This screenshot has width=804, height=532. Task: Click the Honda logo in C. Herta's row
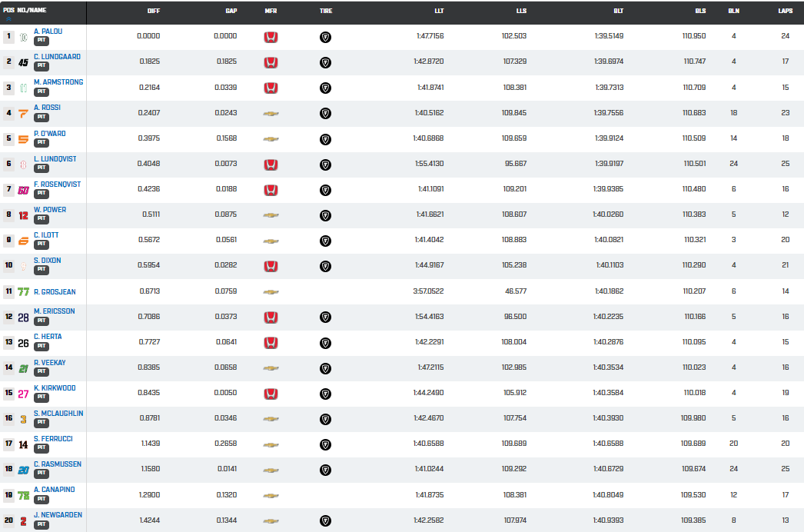(271, 343)
